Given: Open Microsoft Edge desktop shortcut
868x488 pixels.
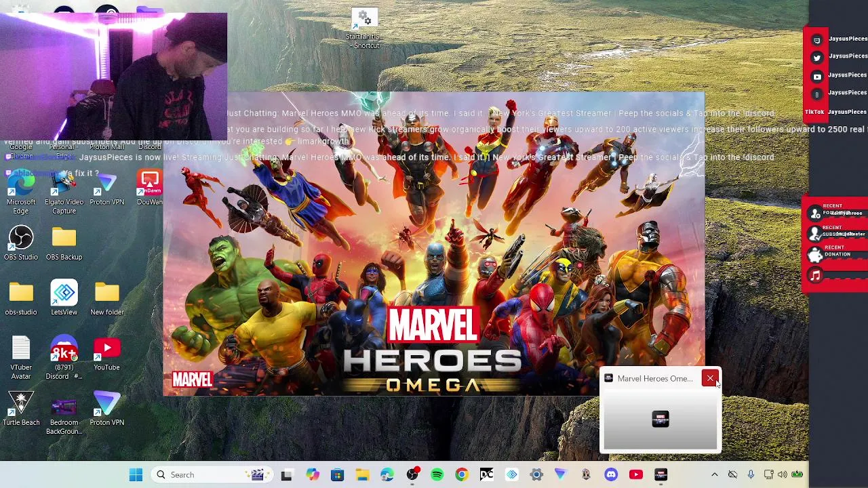Looking at the screenshot, I should pos(21,193).
